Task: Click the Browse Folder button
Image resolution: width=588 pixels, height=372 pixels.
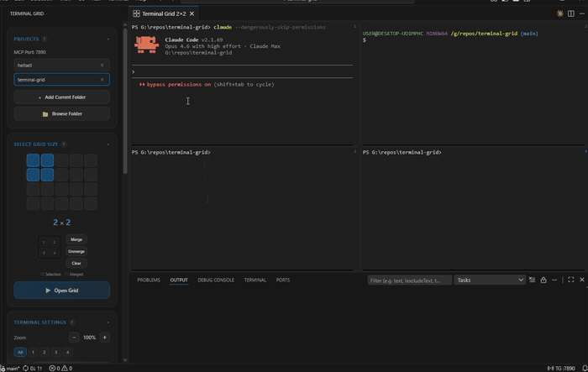Action: (62, 113)
